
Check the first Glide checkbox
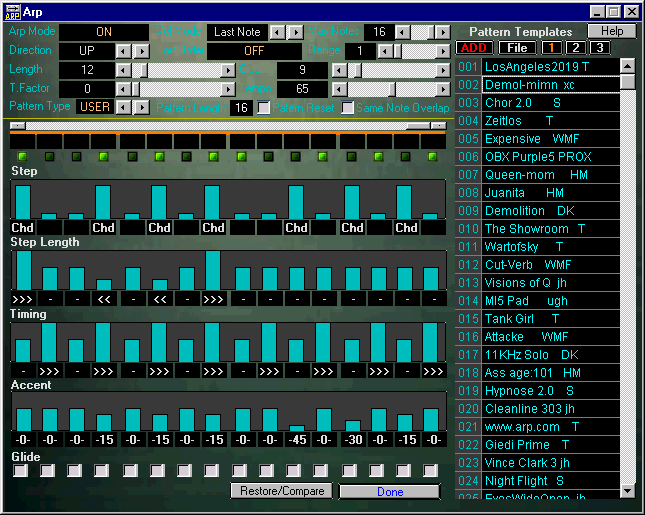pyautogui.click(x=20, y=471)
